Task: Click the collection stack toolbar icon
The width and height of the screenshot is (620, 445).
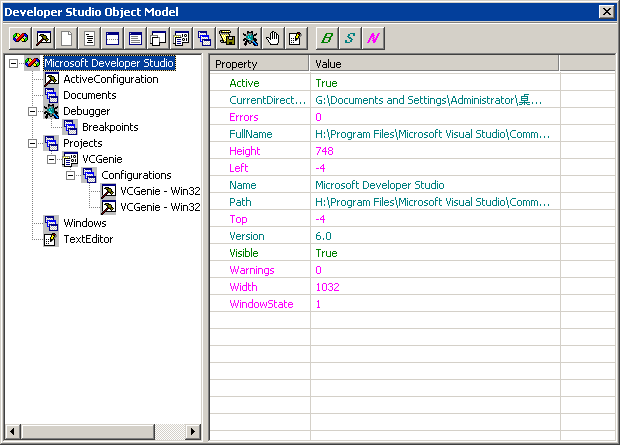Action: (x=204, y=38)
